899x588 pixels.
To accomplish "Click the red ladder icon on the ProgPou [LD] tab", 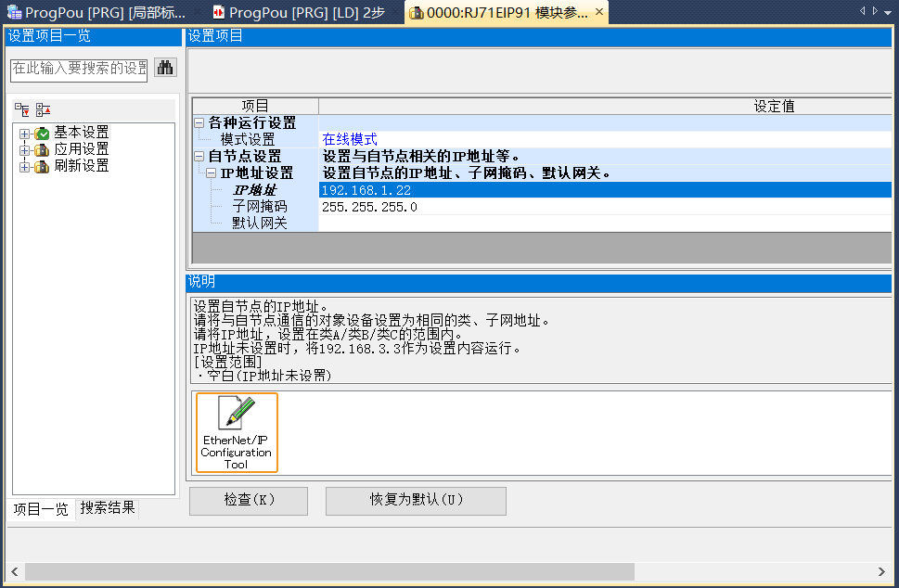I will click(x=218, y=12).
